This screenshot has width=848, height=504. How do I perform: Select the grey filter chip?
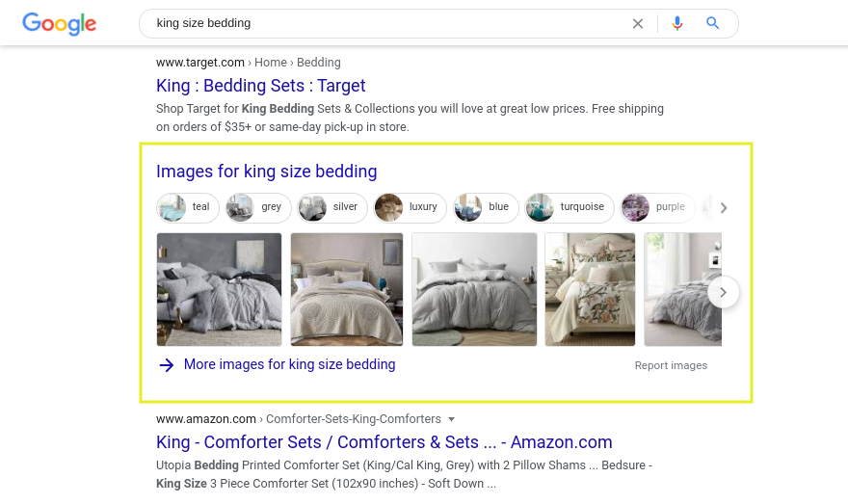pyautogui.click(x=256, y=207)
